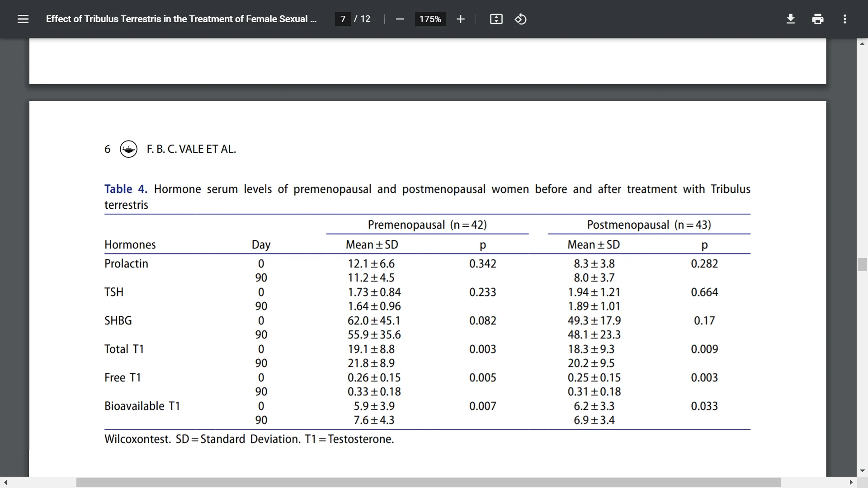
Task: Click the value '49.3±17.9'
Action: pos(594,320)
